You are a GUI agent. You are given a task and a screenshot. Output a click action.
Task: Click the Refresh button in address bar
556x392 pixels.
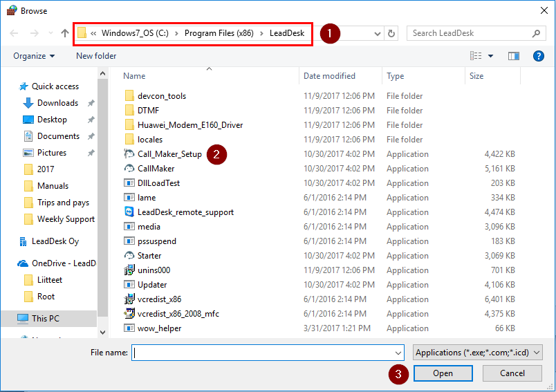[391, 33]
